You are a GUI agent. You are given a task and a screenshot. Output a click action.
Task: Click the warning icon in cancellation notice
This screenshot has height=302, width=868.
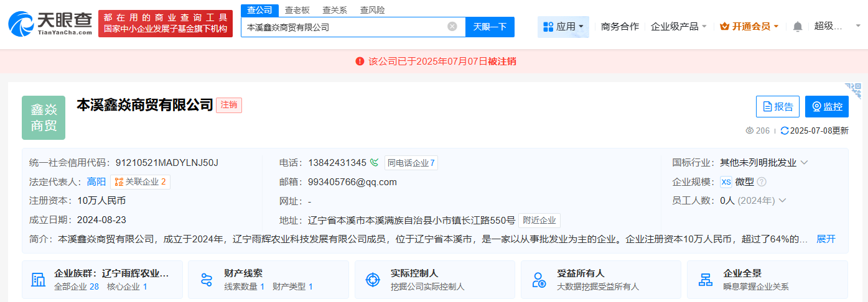click(x=360, y=61)
